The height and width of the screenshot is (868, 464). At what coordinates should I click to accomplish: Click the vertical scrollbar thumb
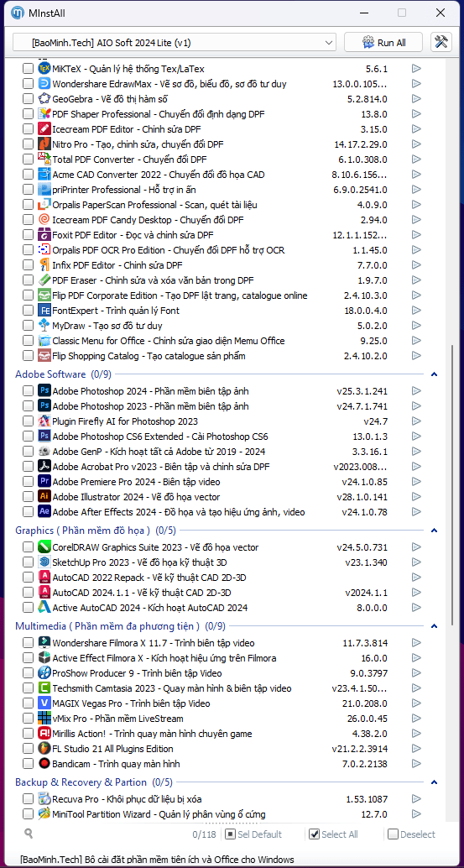point(453,485)
